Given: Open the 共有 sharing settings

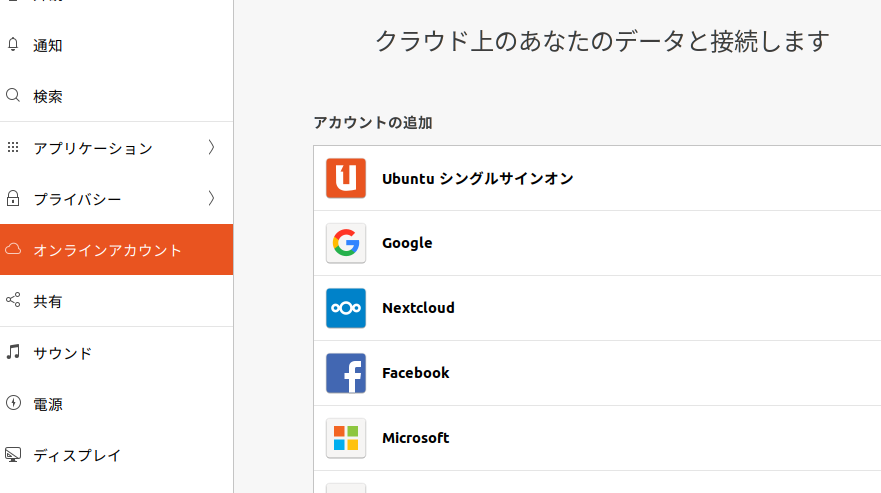Looking at the screenshot, I should [116, 301].
